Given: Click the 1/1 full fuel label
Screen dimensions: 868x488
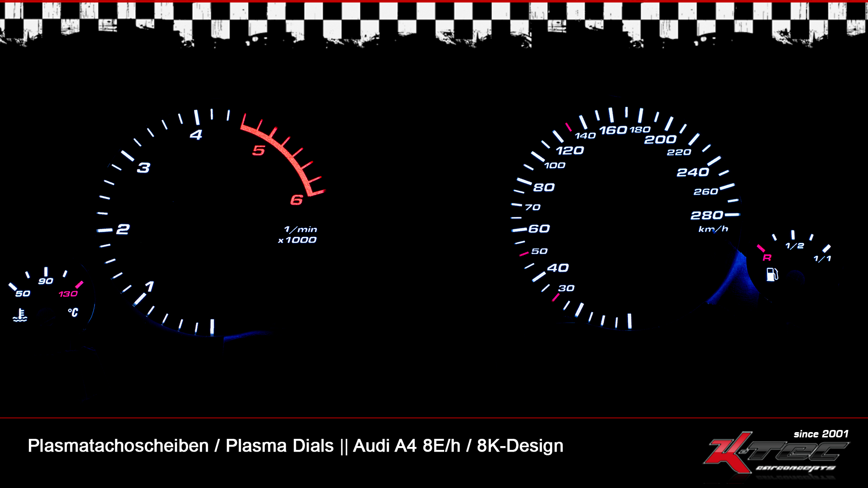Looking at the screenshot, I should pyautogui.click(x=822, y=258).
